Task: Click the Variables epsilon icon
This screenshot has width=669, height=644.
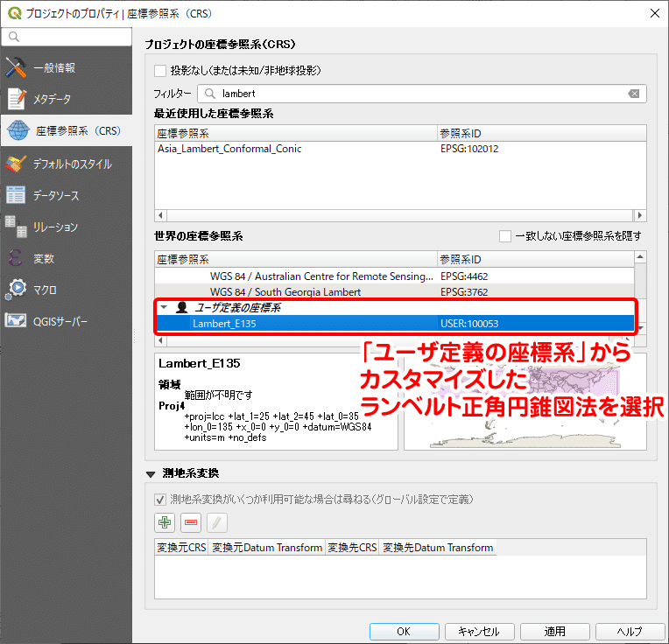Action: [x=16, y=258]
